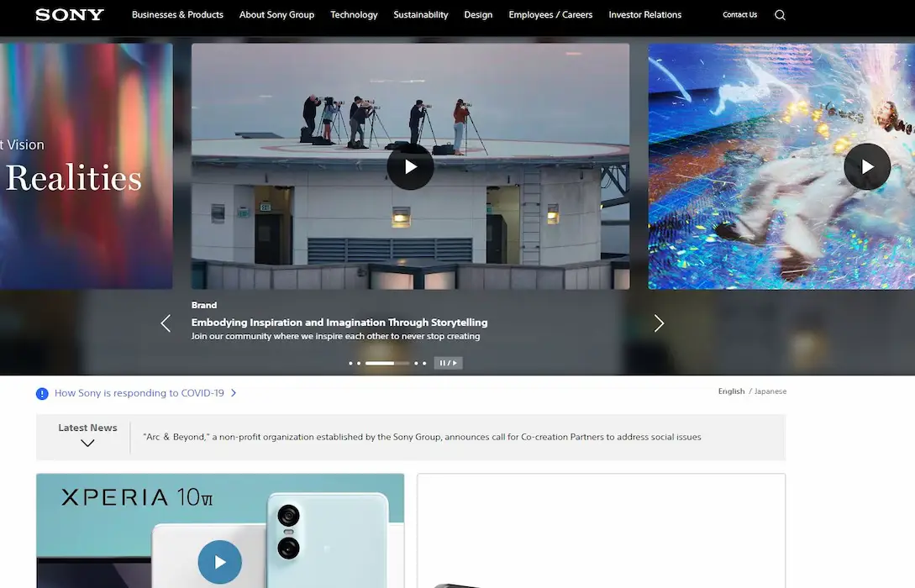
Task: Open the Arc & Beyond news headline
Action: click(x=422, y=437)
